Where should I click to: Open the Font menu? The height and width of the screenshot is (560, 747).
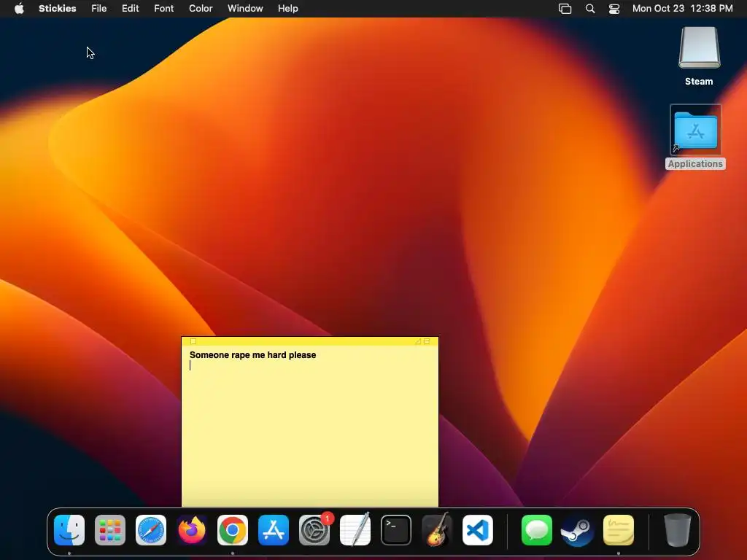164,9
